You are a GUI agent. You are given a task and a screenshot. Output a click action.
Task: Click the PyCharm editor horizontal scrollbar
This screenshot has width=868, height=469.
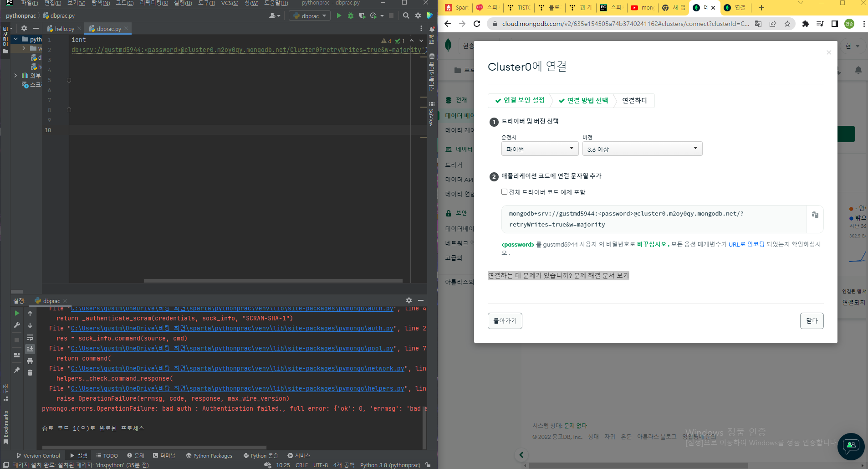273,281
